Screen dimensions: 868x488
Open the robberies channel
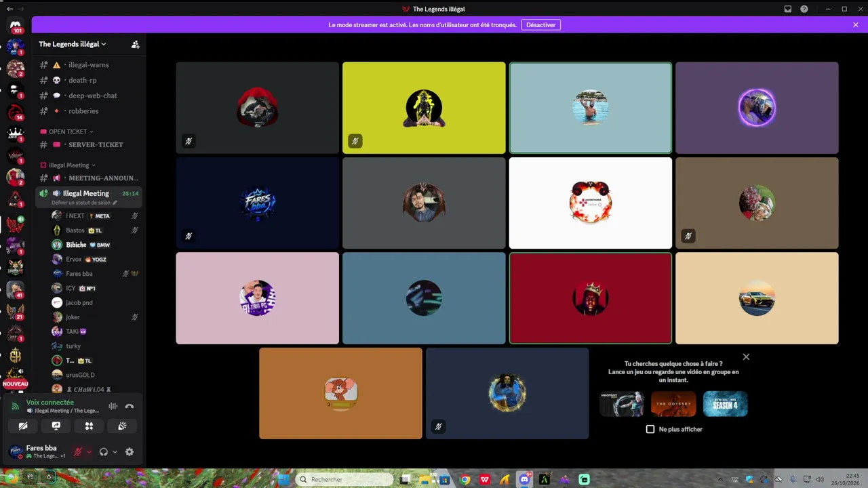coord(89,111)
